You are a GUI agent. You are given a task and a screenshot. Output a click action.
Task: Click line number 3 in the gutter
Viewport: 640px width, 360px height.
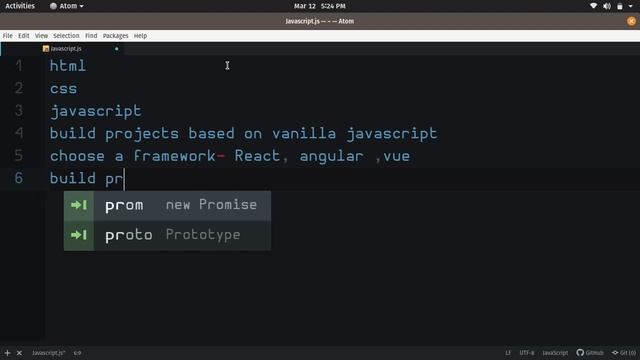(x=19, y=111)
